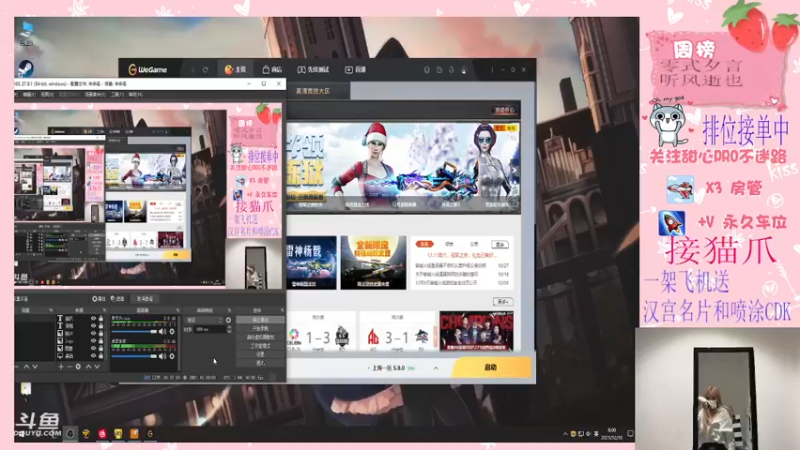This screenshot has width=800, height=450.
Task: Move selected scene down in scenes toolbar
Action: tap(35, 366)
